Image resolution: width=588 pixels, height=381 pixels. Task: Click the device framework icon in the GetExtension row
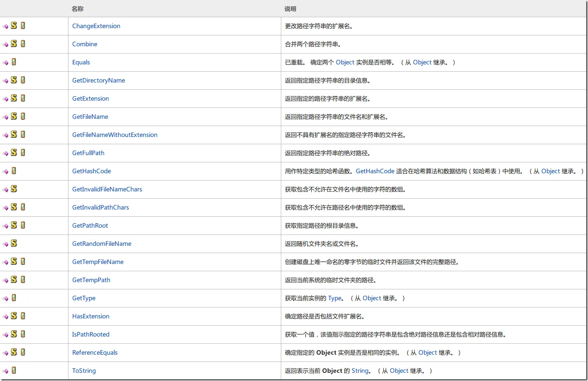(23, 98)
